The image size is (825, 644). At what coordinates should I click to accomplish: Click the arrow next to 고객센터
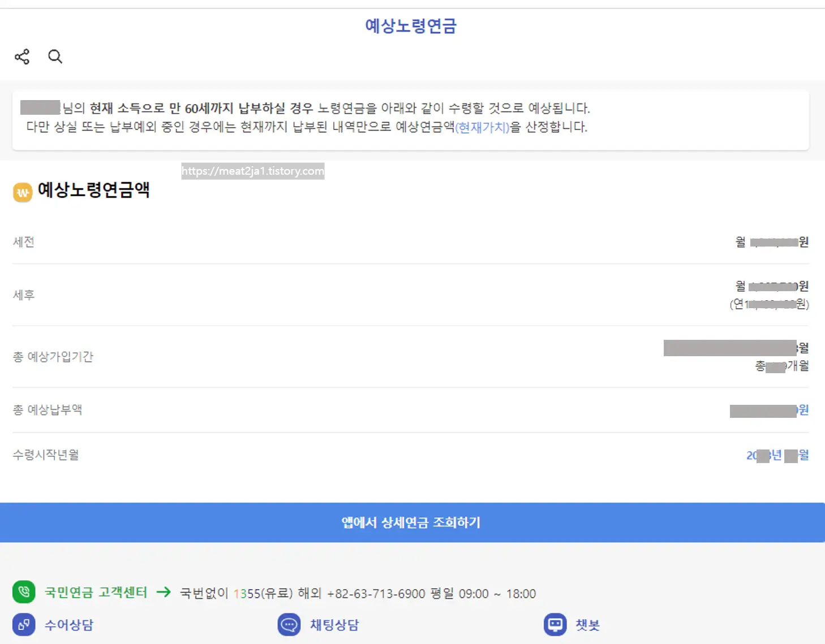click(164, 593)
